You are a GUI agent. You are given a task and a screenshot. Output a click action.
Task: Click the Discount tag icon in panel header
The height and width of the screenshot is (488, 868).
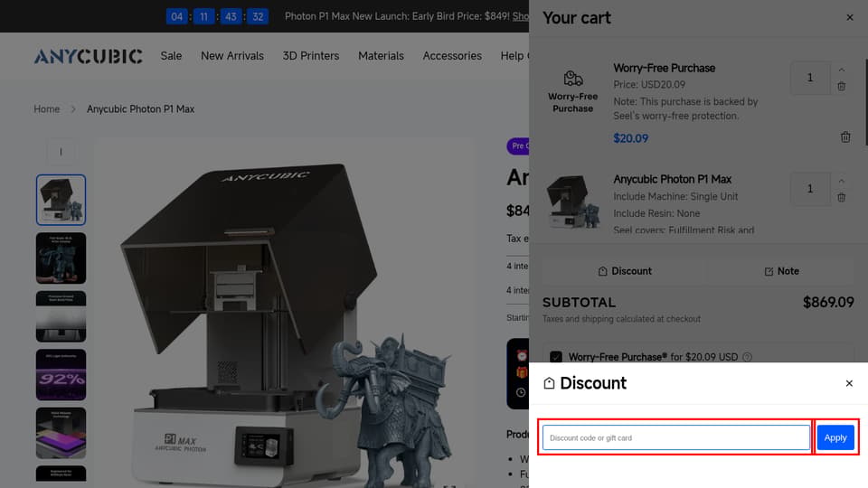click(549, 383)
